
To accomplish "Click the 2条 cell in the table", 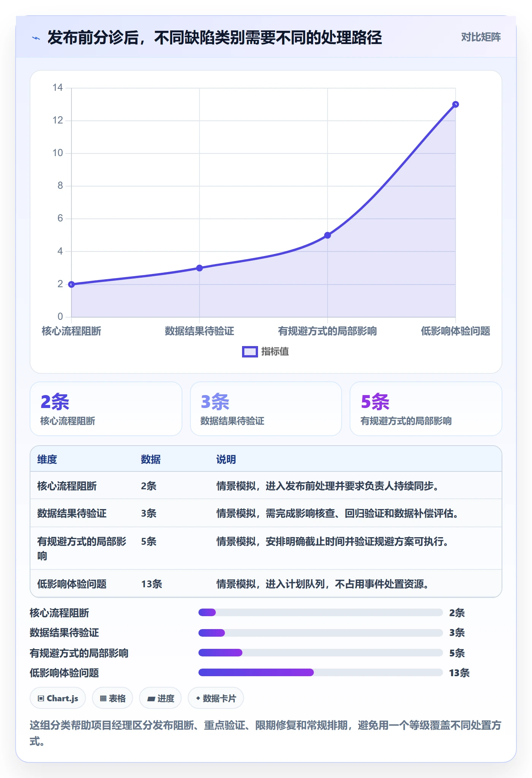I will [149, 486].
